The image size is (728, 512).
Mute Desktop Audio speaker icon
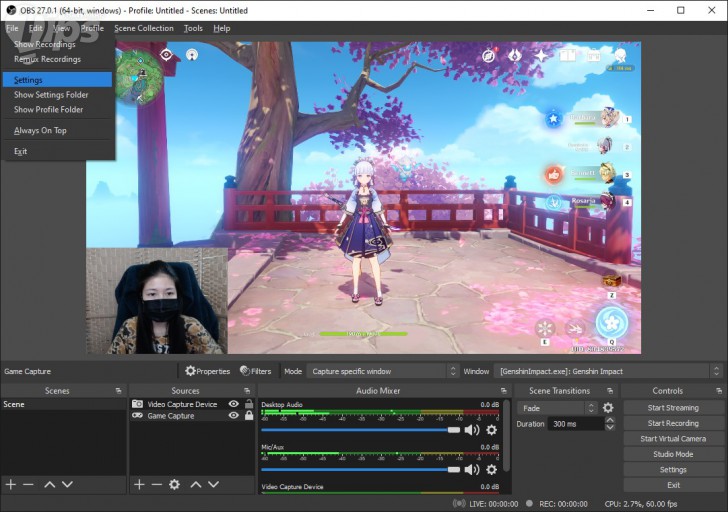pyautogui.click(x=472, y=430)
